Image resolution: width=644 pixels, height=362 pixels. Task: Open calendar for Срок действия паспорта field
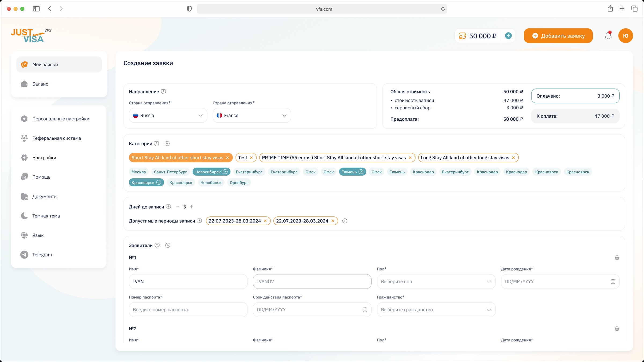point(365,309)
